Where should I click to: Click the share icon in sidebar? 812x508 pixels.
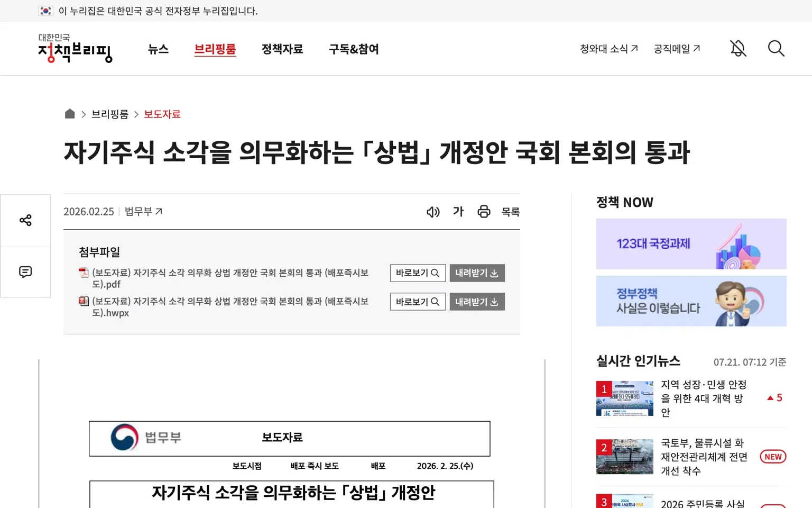(x=25, y=220)
